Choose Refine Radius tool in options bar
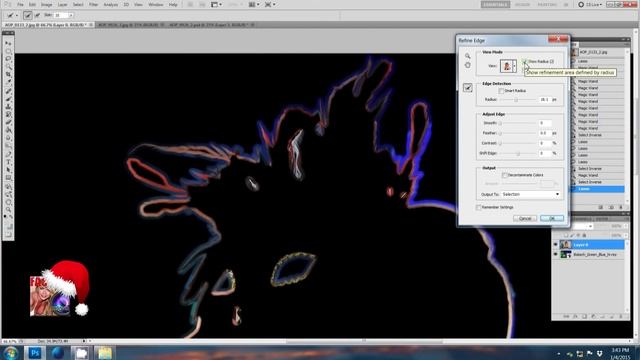Viewport: 640px width, 360px height. tap(27, 16)
